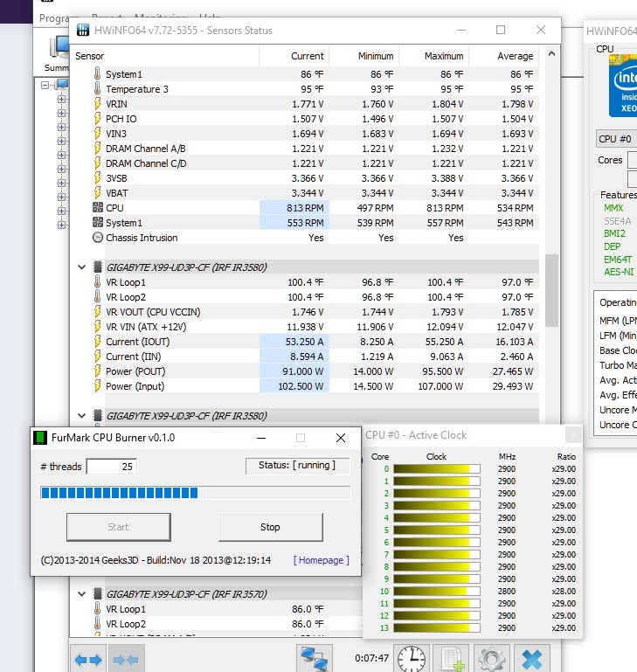637x672 pixels.
Task: Click the threads count input field
Action: (x=112, y=467)
